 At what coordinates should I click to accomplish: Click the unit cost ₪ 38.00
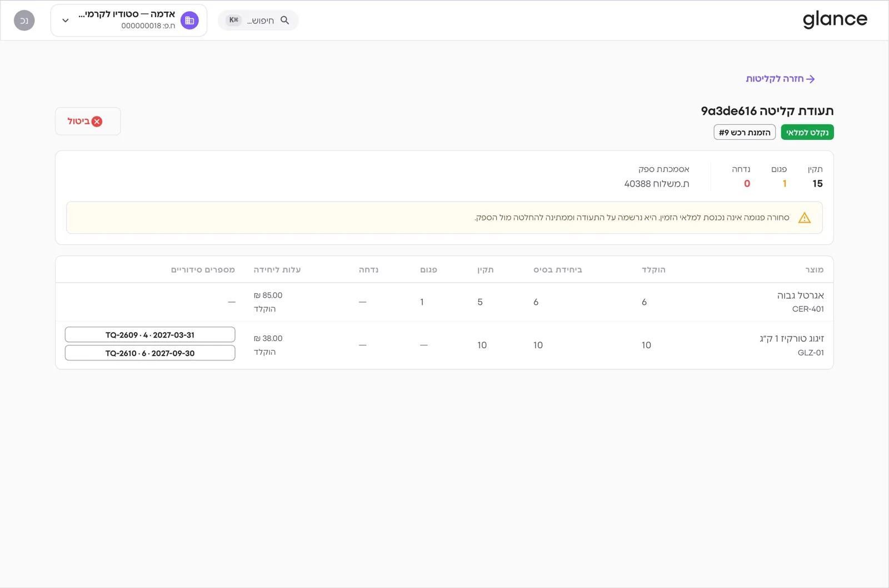(x=268, y=339)
